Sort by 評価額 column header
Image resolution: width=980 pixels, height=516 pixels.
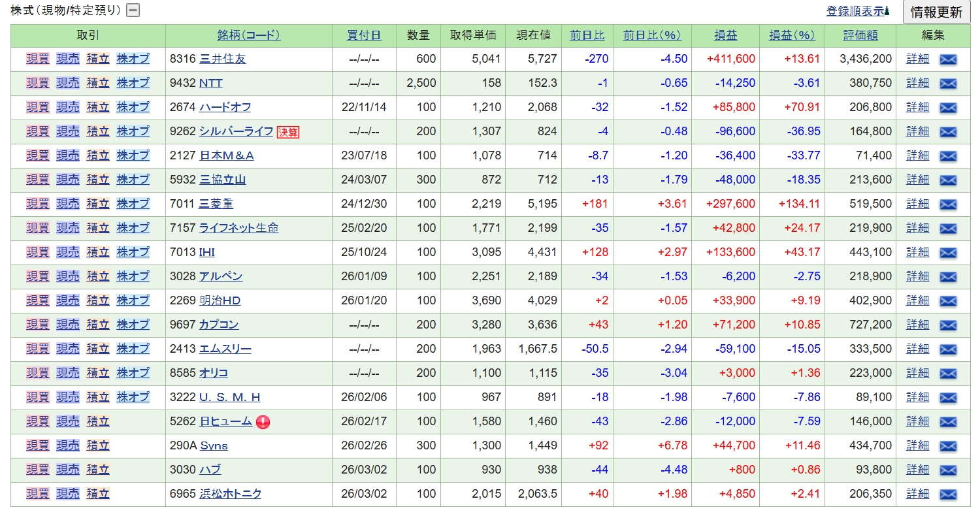click(860, 35)
